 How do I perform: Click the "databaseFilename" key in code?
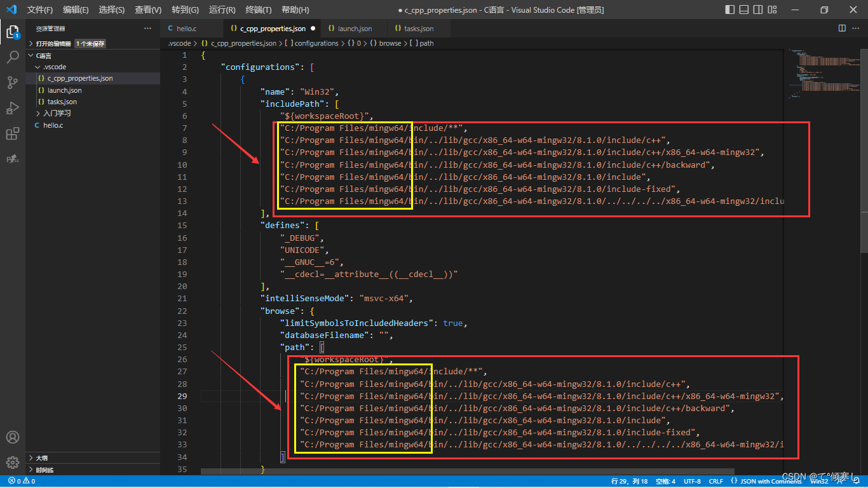(x=324, y=335)
